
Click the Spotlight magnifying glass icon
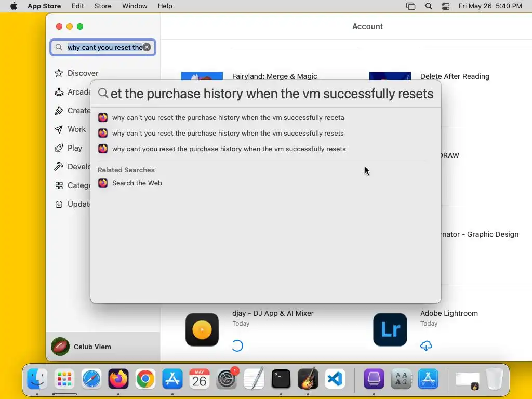103,93
